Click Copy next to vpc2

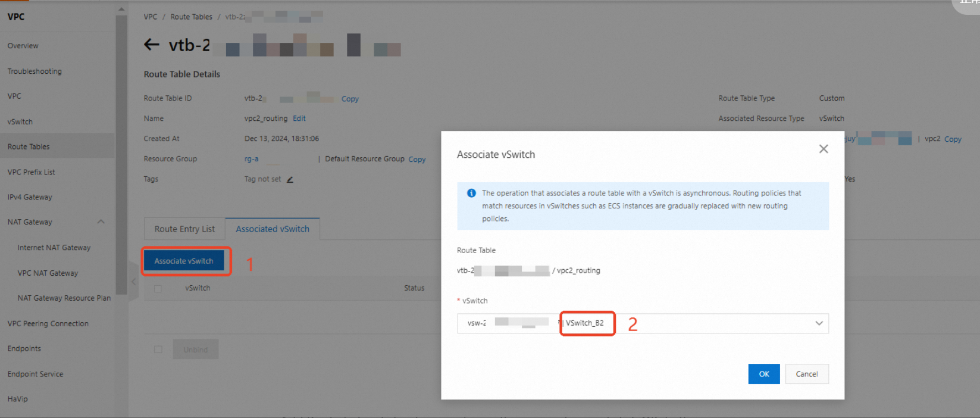coord(953,139)
